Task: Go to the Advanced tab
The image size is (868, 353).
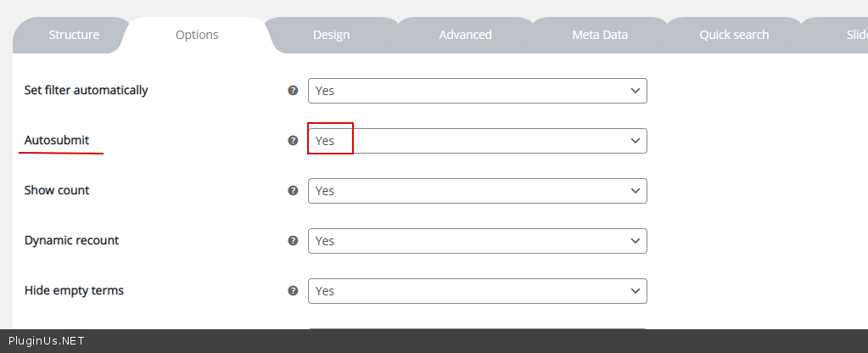Action: pos(465,35)
